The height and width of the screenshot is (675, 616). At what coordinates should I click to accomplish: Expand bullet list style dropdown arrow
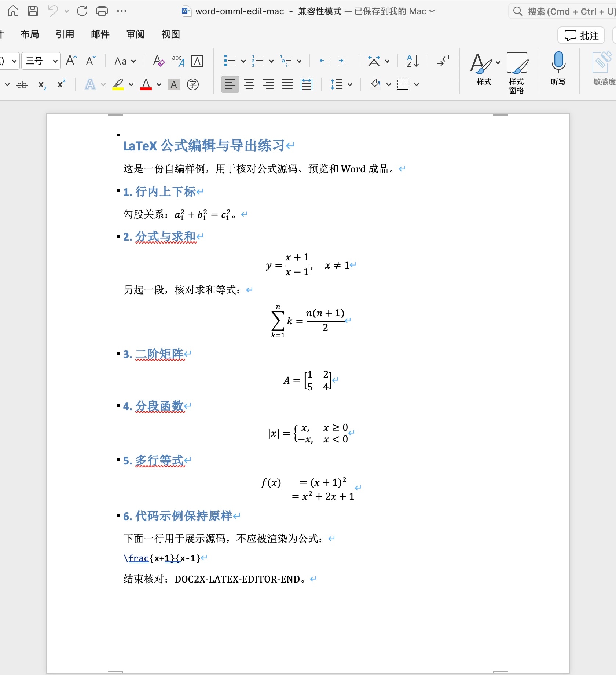point(243,61)
